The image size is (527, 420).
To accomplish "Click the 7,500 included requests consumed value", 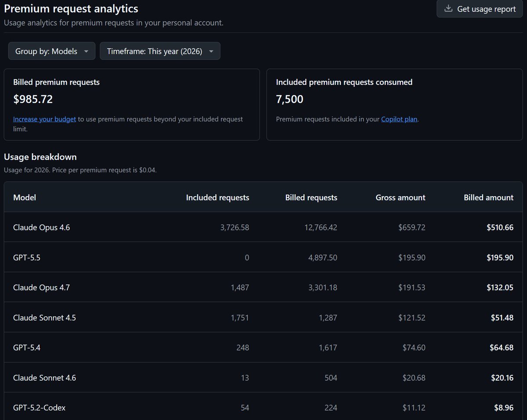I will tap(289, 99).
